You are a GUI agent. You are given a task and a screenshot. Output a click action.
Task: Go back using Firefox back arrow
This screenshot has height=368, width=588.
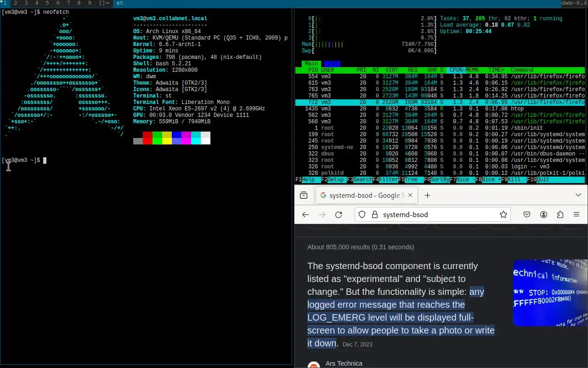305,214
